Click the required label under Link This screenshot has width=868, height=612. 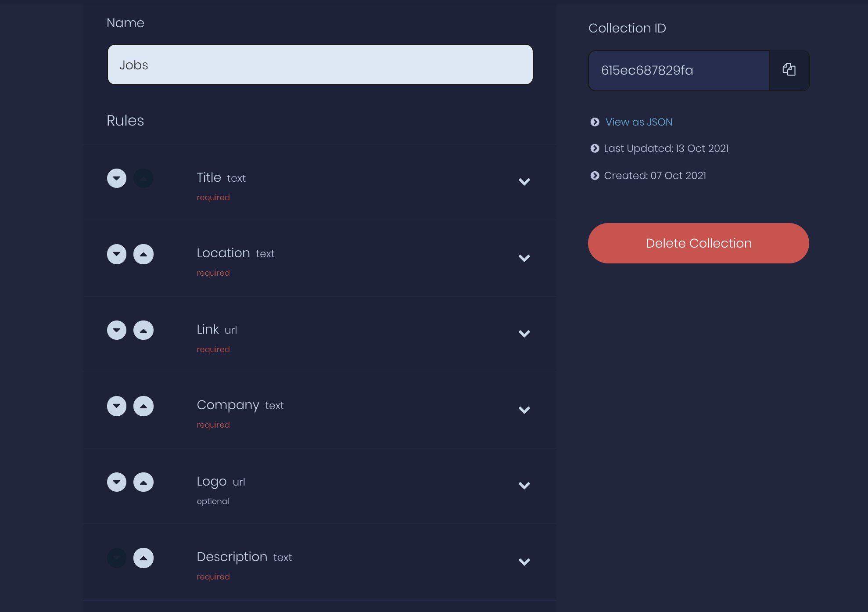click(213, 349)
